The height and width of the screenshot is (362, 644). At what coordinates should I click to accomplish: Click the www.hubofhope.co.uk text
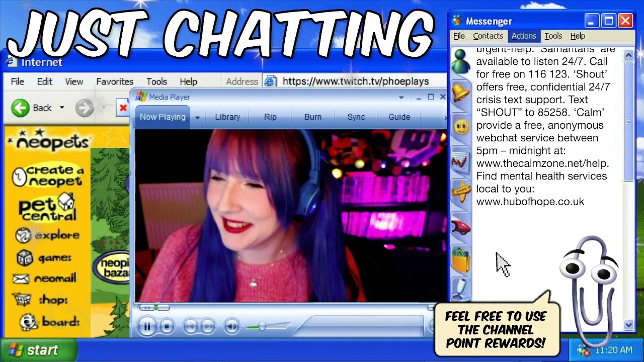[530, 202]
